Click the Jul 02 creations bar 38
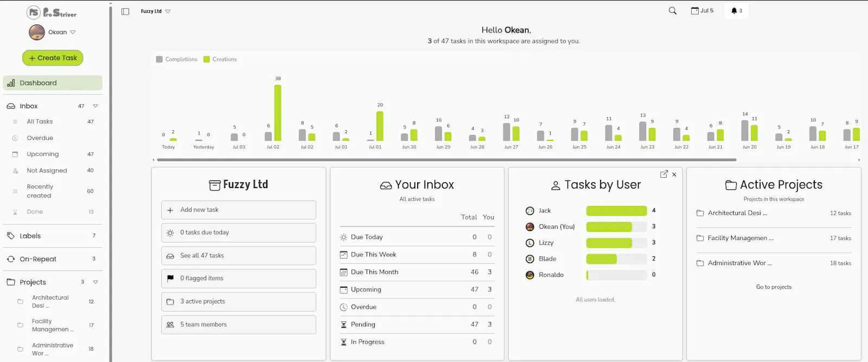Screen dimensions: 868x362 click(x=278, y=113)
